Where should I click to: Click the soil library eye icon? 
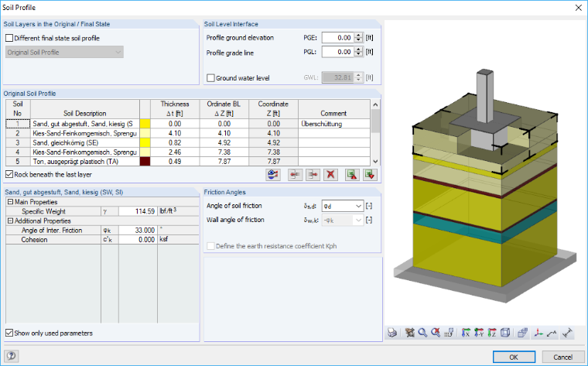click(x=273, y=175)
